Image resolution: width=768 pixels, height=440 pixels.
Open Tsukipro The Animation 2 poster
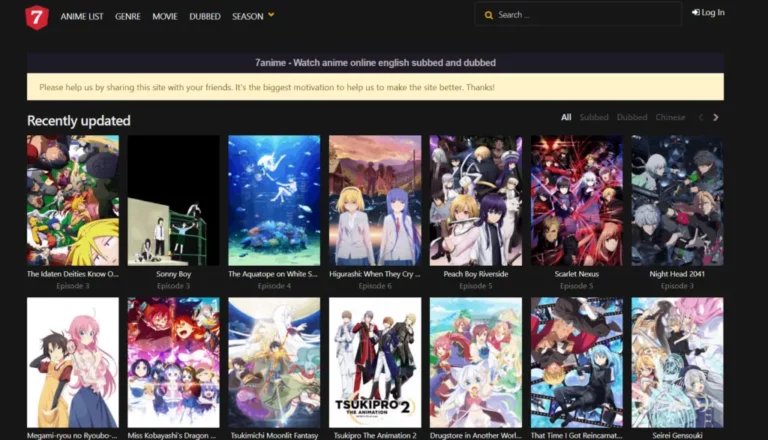coord(375,363)
